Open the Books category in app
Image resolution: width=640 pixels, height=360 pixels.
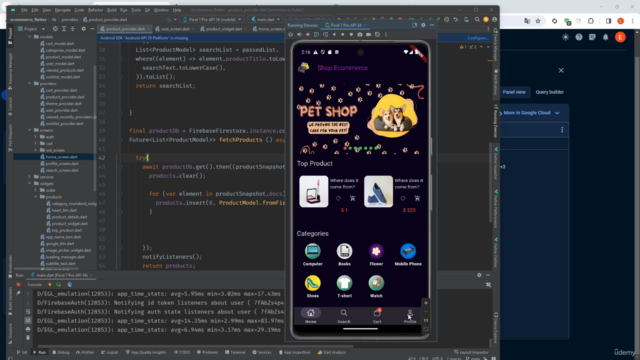click(344, 254)
